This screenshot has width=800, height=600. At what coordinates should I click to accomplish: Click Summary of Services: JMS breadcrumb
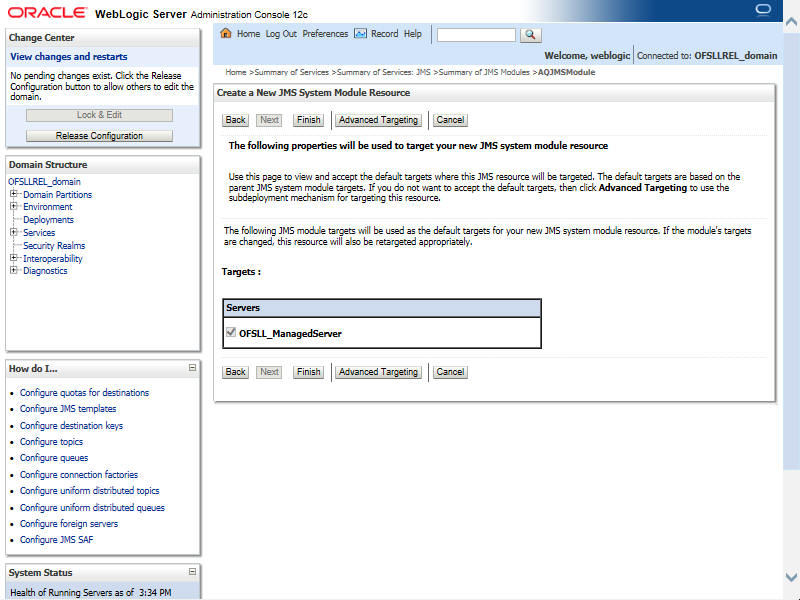coord(384,72)
